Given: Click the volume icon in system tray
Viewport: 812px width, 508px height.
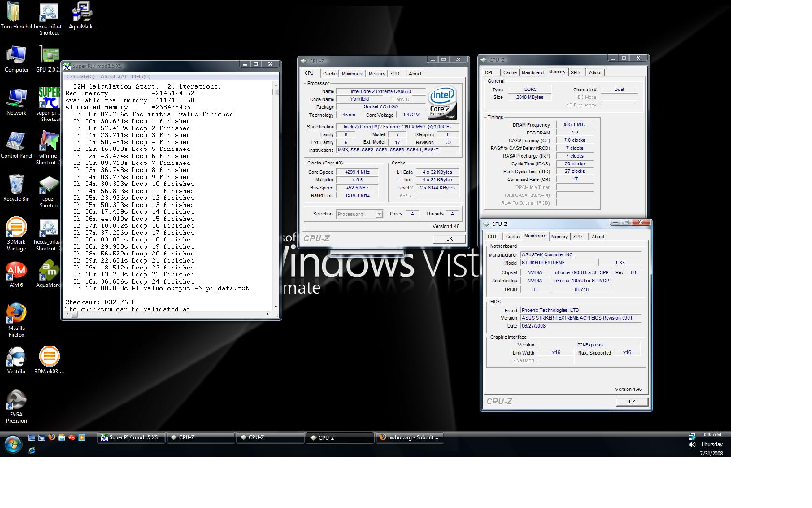Looking at the screenshot, I should (x=692, y=444).
